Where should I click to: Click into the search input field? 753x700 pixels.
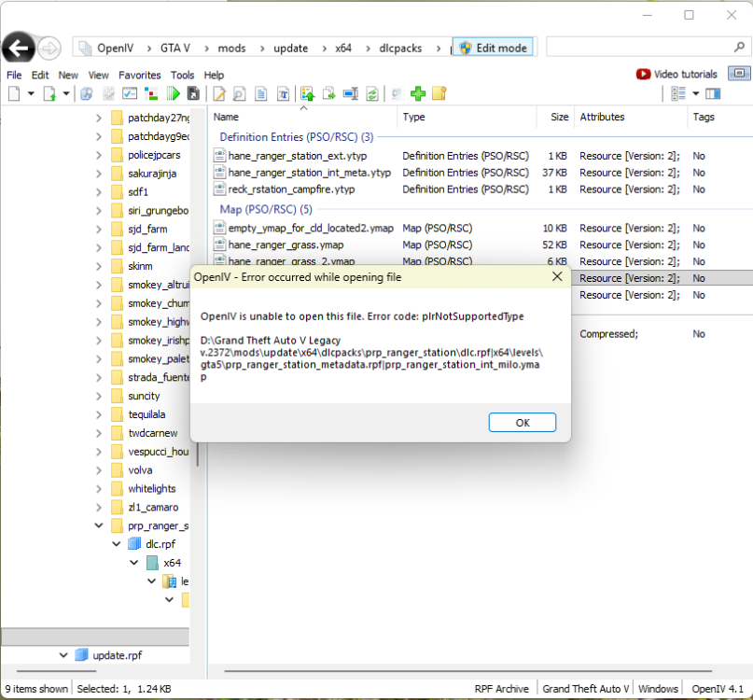point(639,47)
